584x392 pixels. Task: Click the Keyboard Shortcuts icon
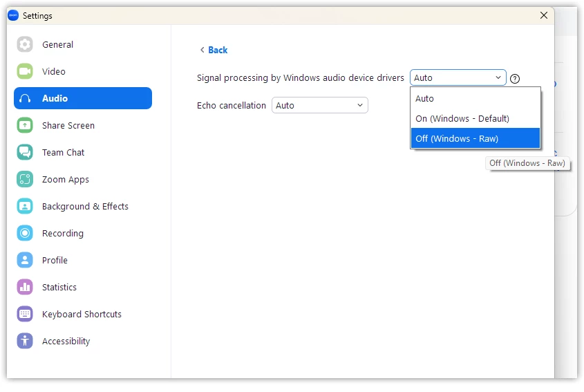(x=25, y=314)
